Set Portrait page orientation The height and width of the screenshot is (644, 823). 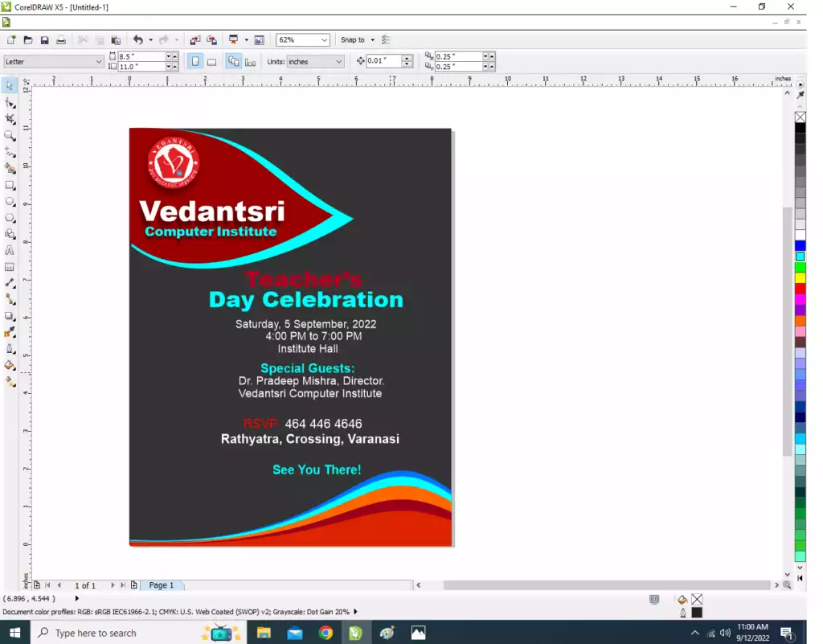195,61
